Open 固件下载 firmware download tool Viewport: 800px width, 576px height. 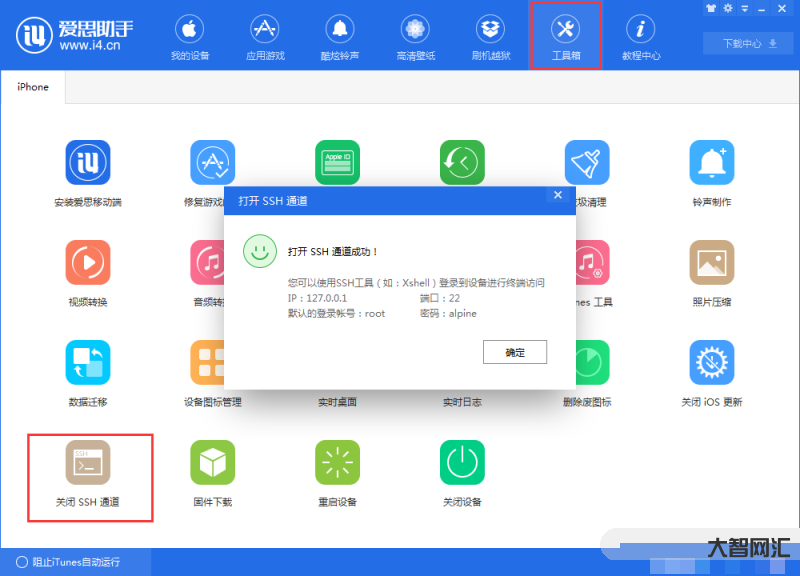213,473
